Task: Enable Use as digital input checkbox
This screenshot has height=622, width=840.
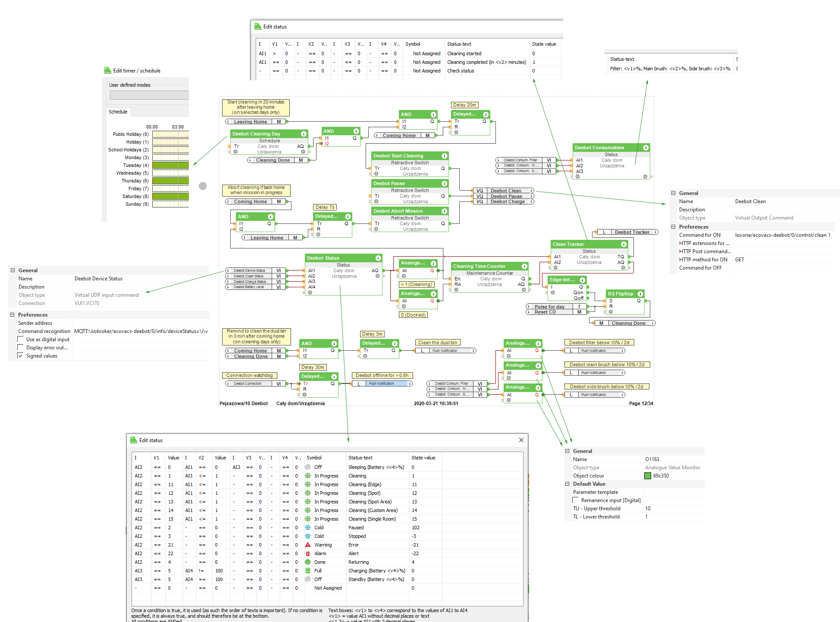Action: point(20,339)
